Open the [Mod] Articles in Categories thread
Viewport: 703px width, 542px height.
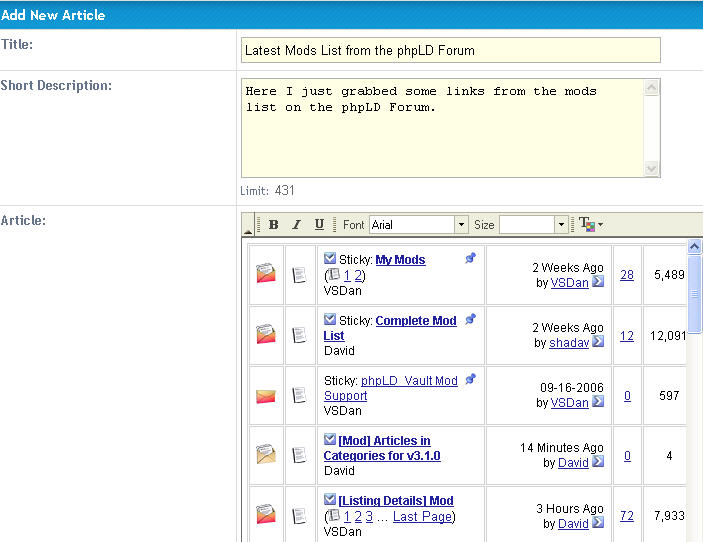coord(382,448)
